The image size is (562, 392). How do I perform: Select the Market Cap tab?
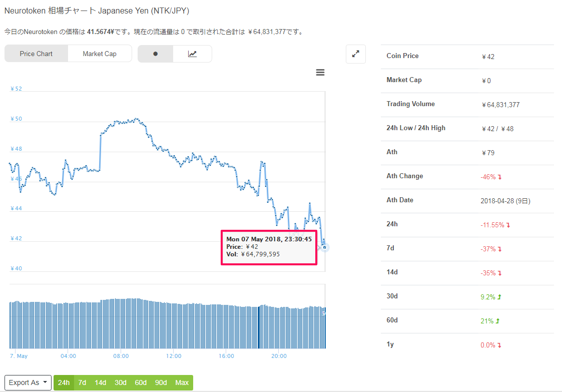point(100,54)
